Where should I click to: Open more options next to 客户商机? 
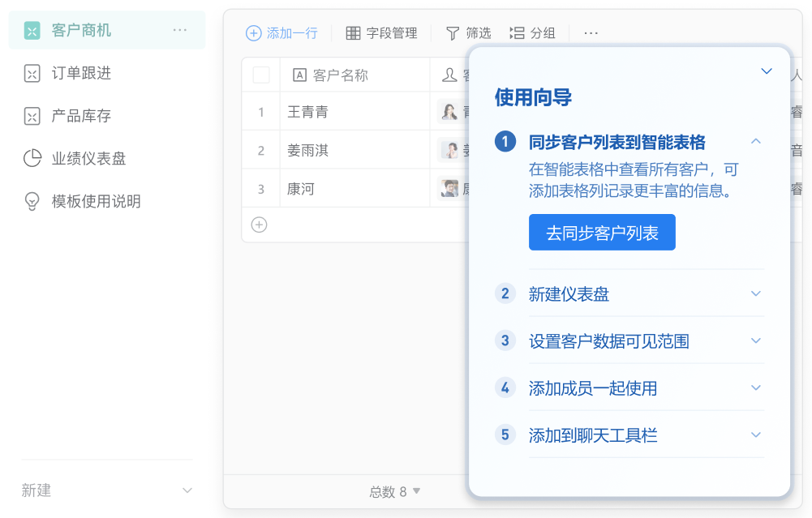pos(180,31)
